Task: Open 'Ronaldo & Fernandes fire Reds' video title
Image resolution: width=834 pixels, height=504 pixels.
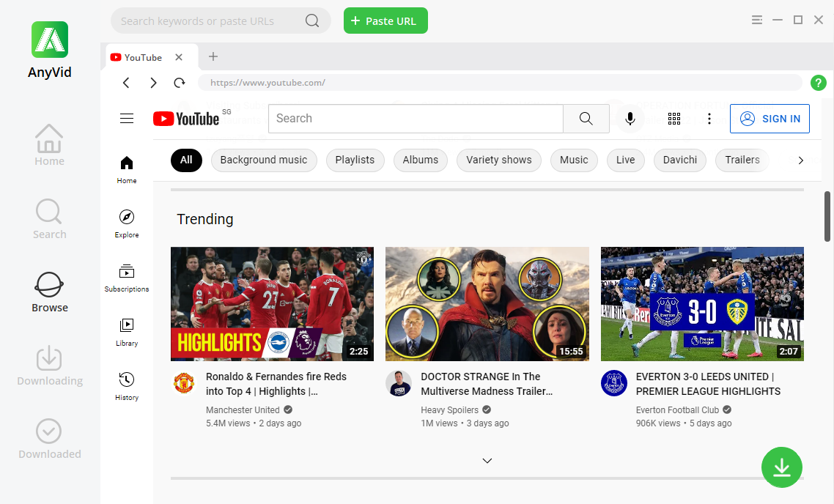Action: pos(276,384)
